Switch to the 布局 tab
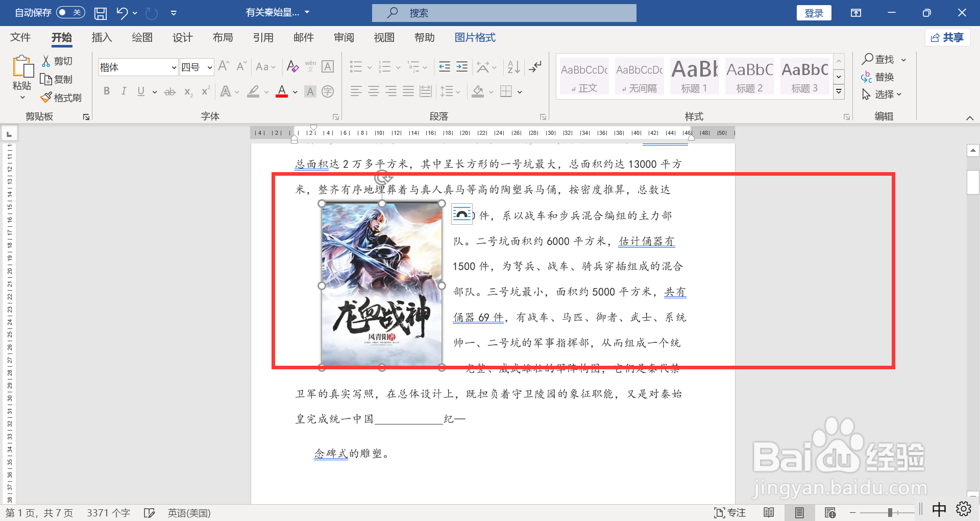This screenshot has width=980, height=521. (x=223, y=37)
